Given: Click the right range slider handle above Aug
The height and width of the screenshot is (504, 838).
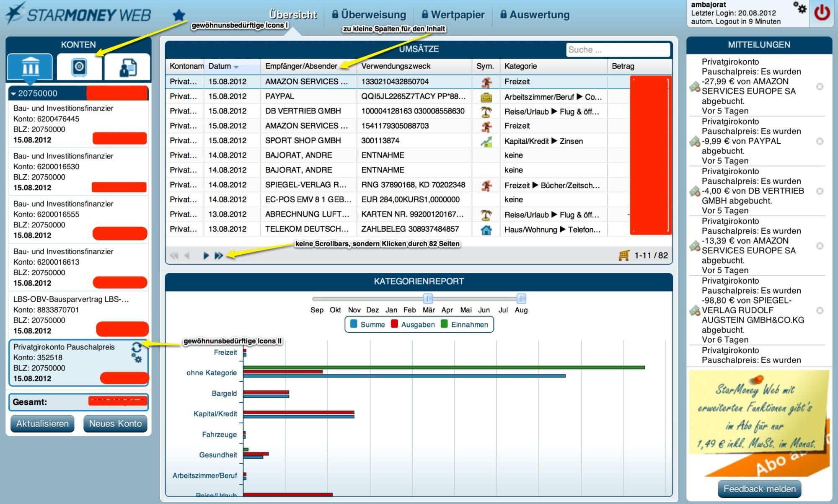Looking at the screenshot, I should tap(521, 299).
